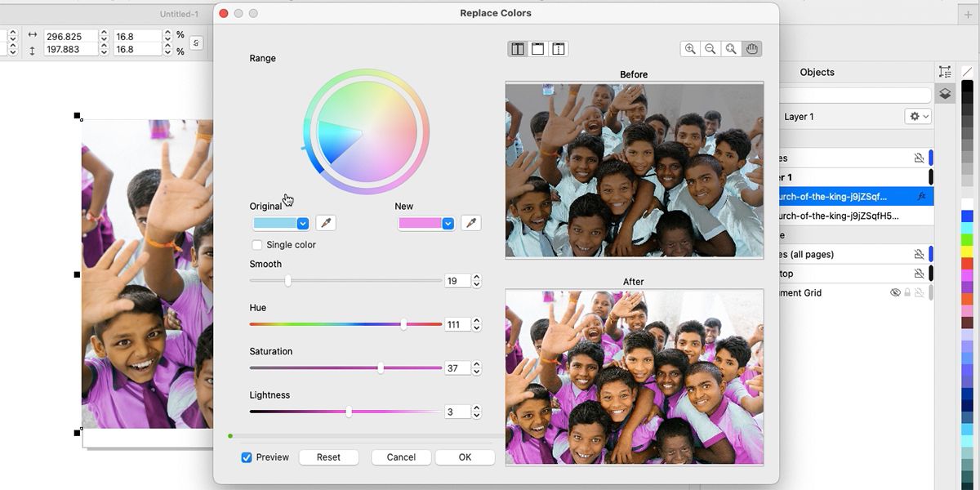Click the layers icon beside the Objects panel
This screenshot has height=490, width=980.
pos(945,94)
